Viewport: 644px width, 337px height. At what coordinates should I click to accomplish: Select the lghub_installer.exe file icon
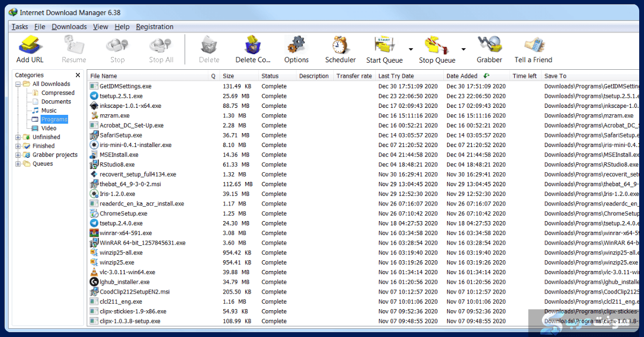94,282
